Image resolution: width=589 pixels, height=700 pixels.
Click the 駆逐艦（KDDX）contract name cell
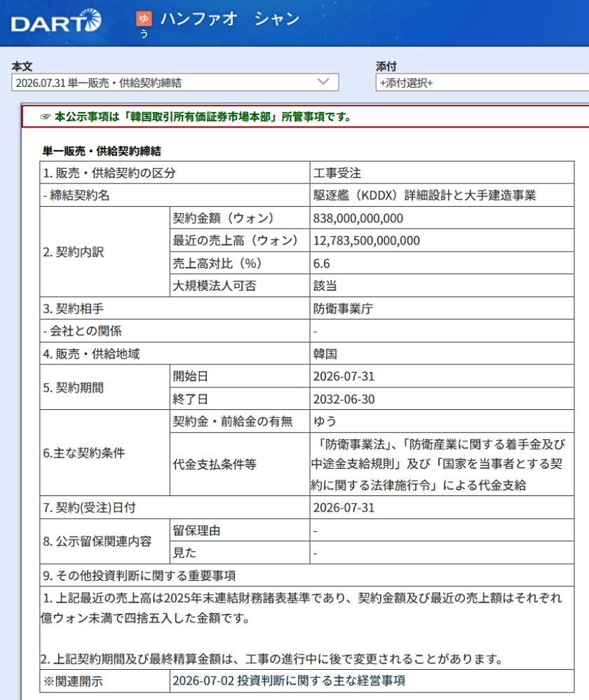(x=442, y=195)
